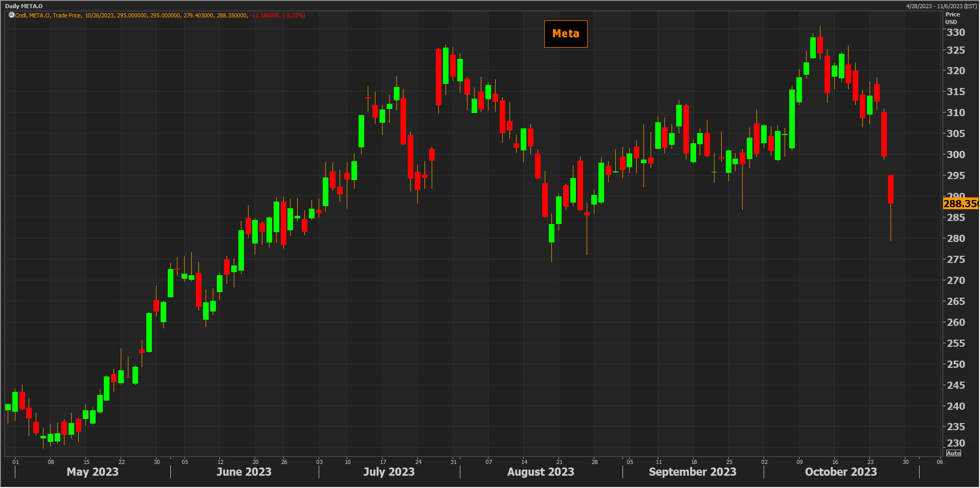
Task: Click the red -3.73% change value
Action: pyautogui.click(x=294, y=15)
